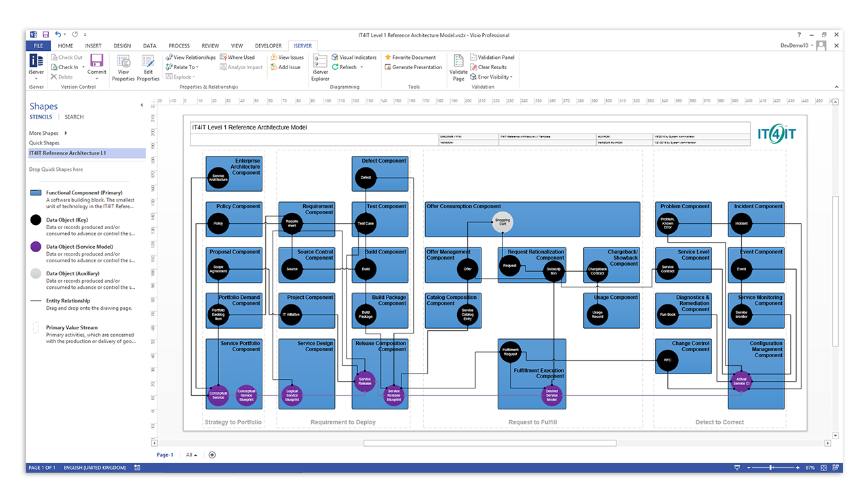Open the iServer button dropdown arrow
Image resolution: width=868 pixels, height=503 pixels.
coord(36,78)
